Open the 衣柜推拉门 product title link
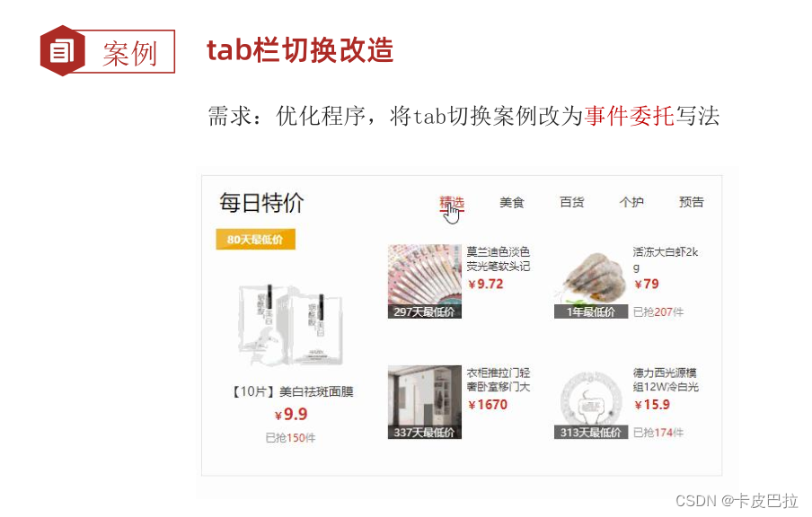812x517 pixels. 499,380
